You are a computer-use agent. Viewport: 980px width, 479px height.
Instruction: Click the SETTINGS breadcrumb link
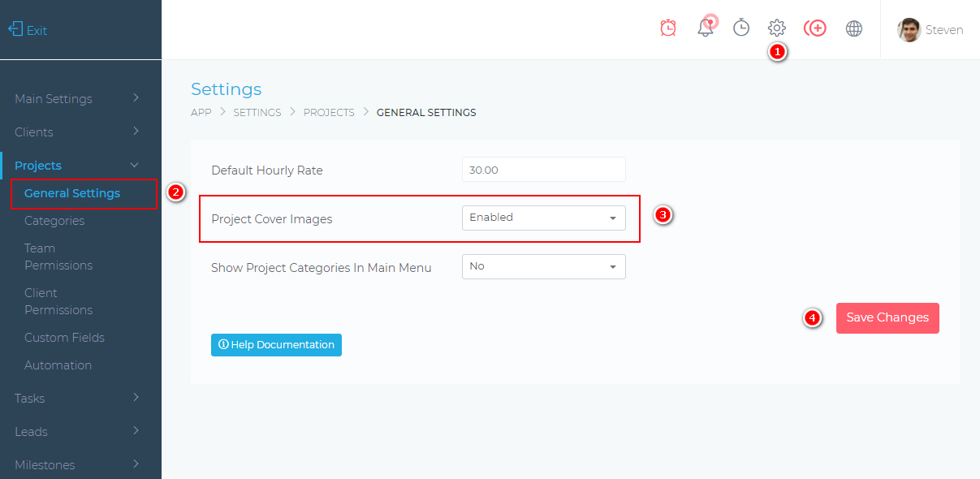tap(257, 113)
